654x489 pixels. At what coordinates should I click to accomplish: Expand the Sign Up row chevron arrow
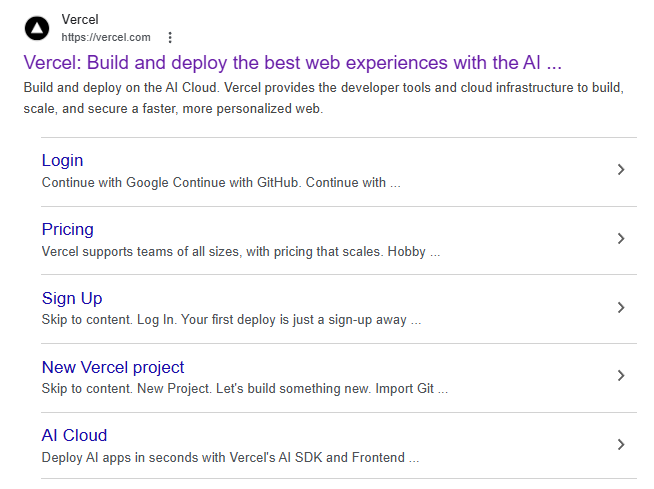[x=621, y=308]
